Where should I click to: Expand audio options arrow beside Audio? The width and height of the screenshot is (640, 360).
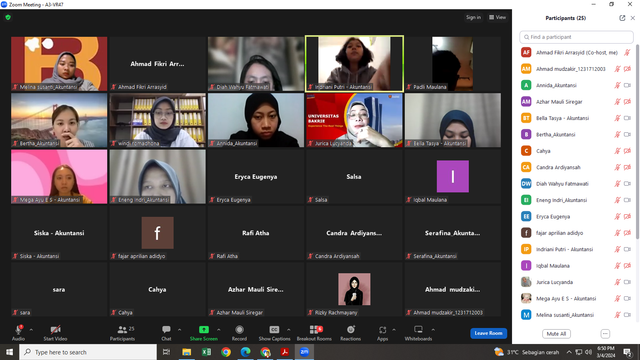(x=31, y=330)
